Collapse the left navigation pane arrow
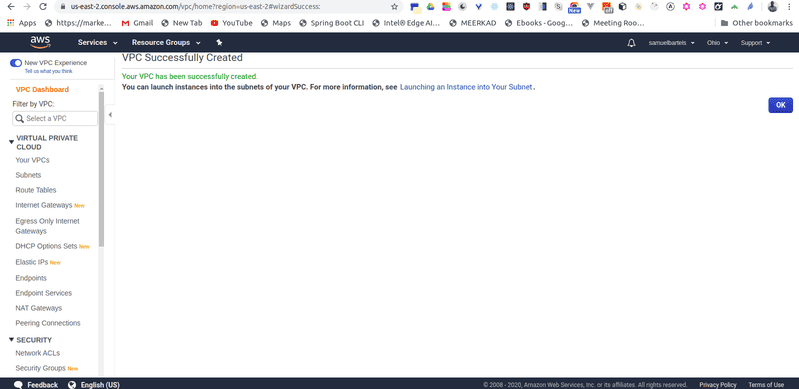The height and width of the screenshot is (389, 799). click(110, 115)
